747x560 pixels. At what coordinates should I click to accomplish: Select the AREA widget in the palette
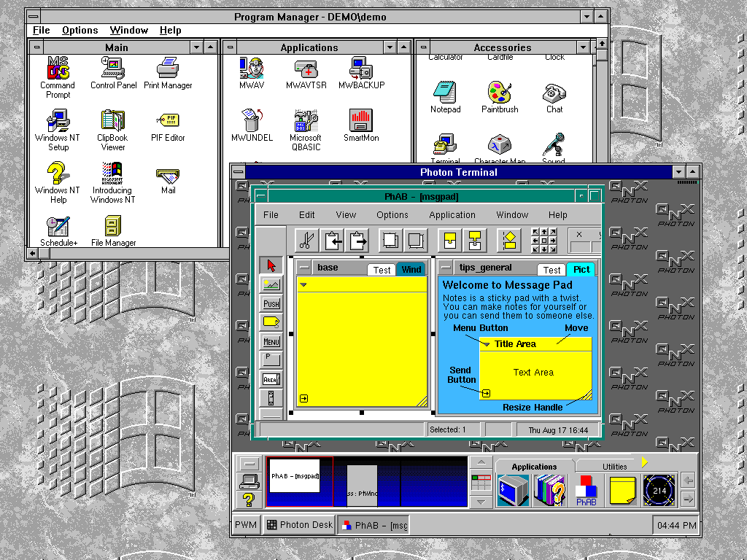coord(271,379)
